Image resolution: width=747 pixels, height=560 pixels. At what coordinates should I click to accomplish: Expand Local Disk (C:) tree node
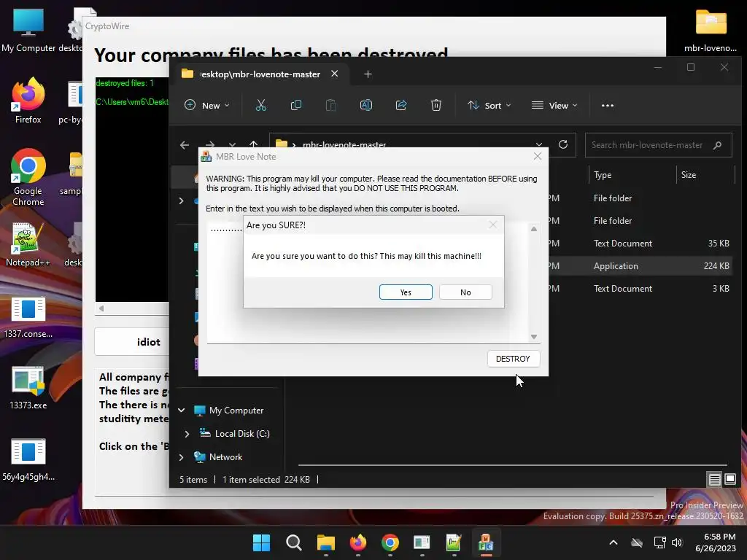187,434
